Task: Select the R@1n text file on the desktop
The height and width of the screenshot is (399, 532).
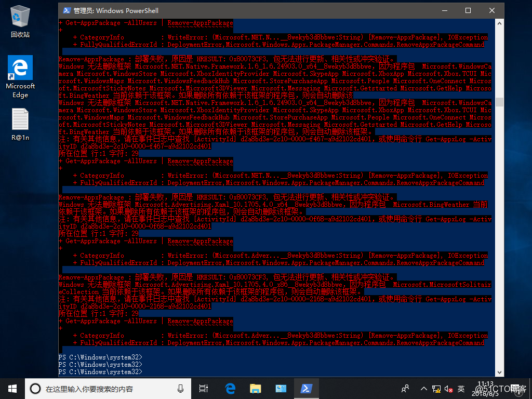Action: coord(20,125)
